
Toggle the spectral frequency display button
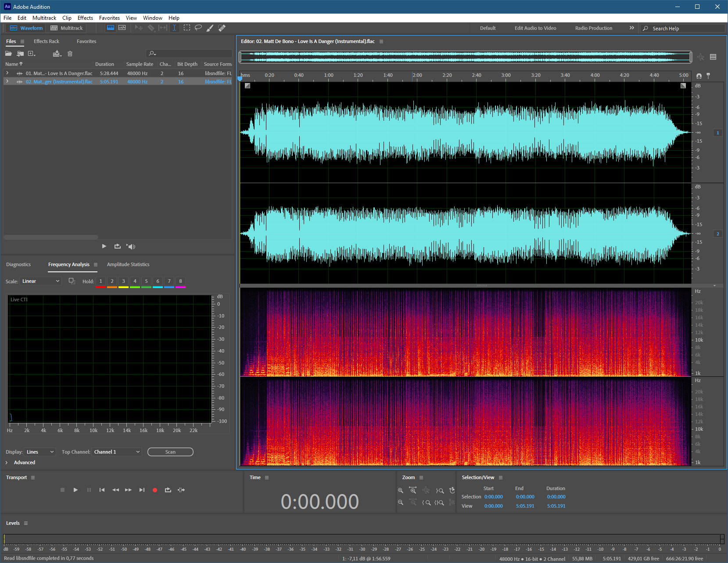pos(111,28)
